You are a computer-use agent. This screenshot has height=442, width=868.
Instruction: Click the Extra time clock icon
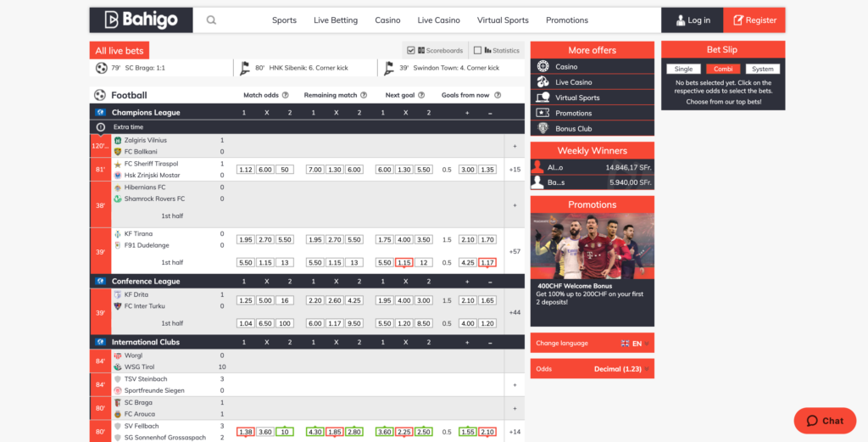click(101, 127)
